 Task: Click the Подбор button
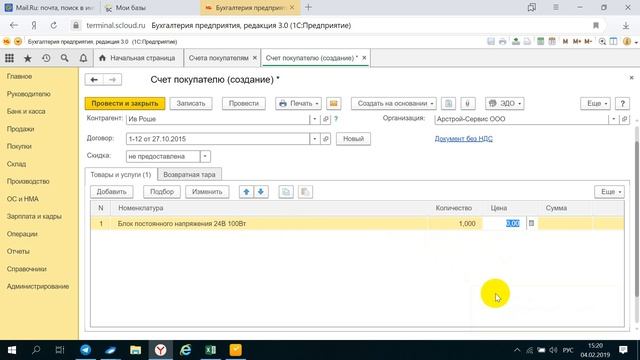point(162,191)
